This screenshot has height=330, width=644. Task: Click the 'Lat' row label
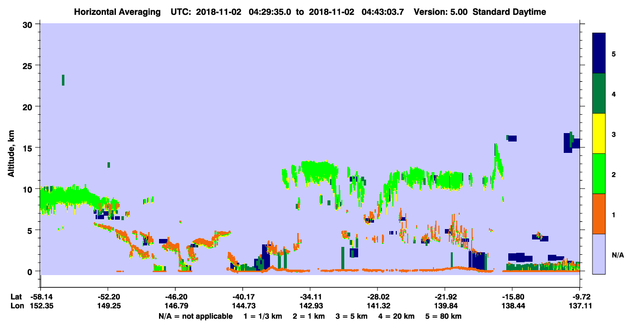[x=16, y=297]
